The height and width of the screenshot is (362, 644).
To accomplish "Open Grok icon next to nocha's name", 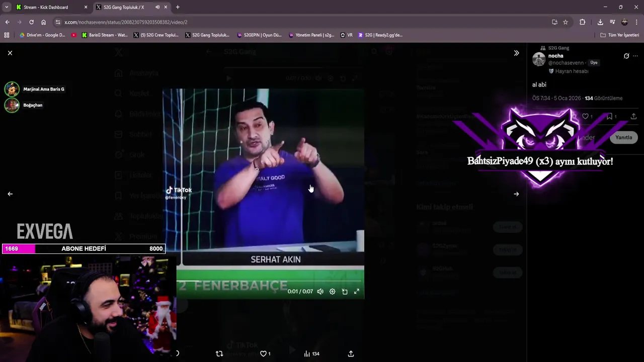I will click(x=626, y=56).
